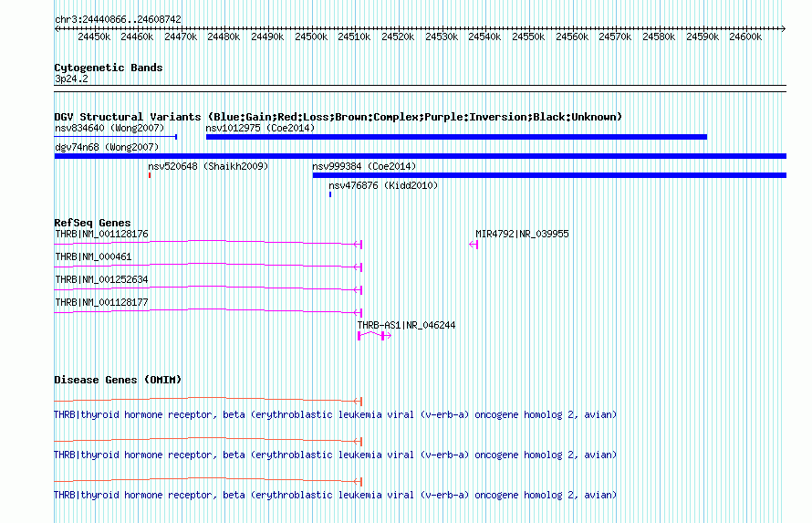Viewport: 812px width, 523px height.
Task: Select the THRB-AS1 transcript glyph
Action: click(374, 336)
